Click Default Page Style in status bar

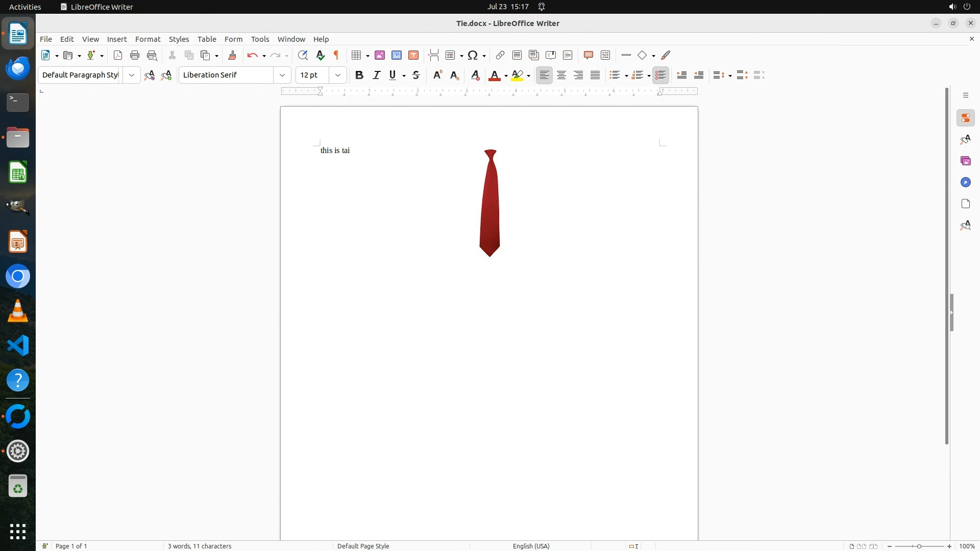(x=363, y=546)
